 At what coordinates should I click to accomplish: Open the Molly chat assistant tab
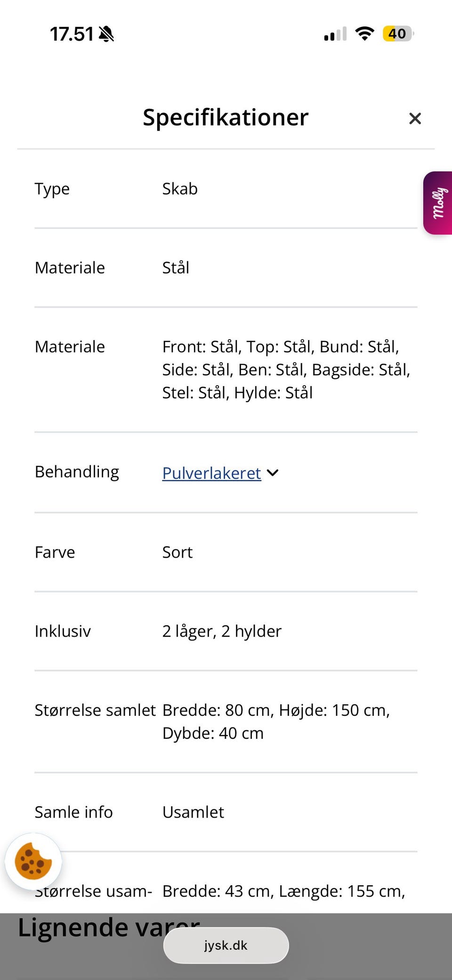[x=437, y=202]
